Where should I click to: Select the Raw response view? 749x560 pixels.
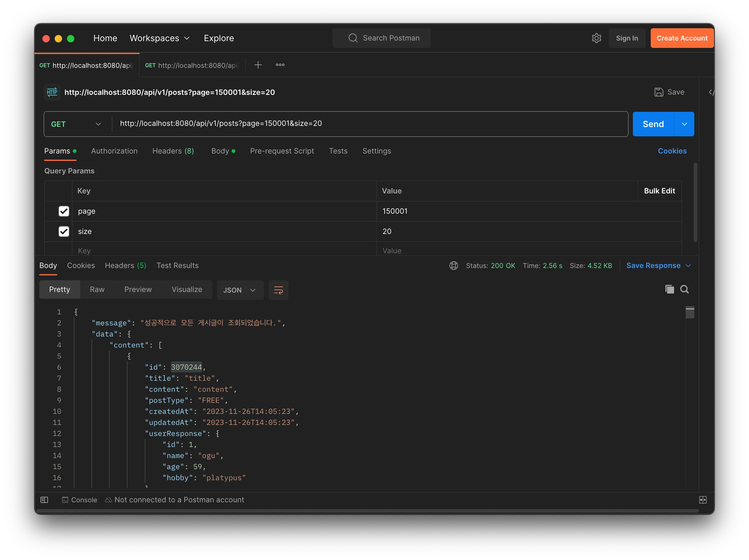[97, 289]
